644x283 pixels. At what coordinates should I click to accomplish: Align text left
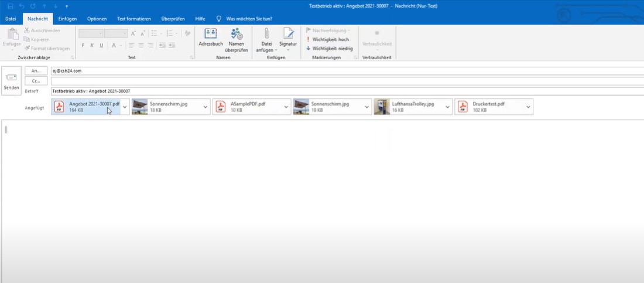click(x=132, y=45)
